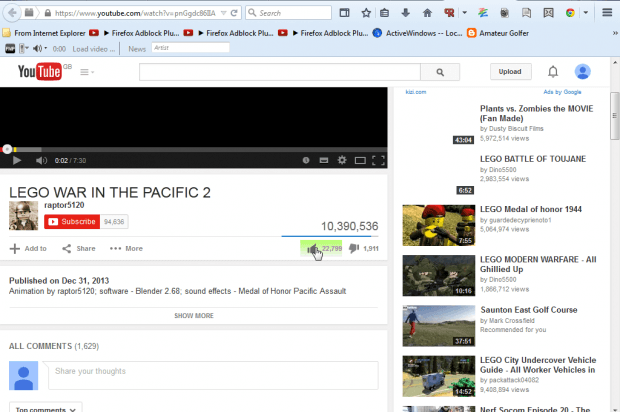Open the bookmarks list icon beside star
The height and width of the screenshot is (412, 620).
tap(384, 13)
